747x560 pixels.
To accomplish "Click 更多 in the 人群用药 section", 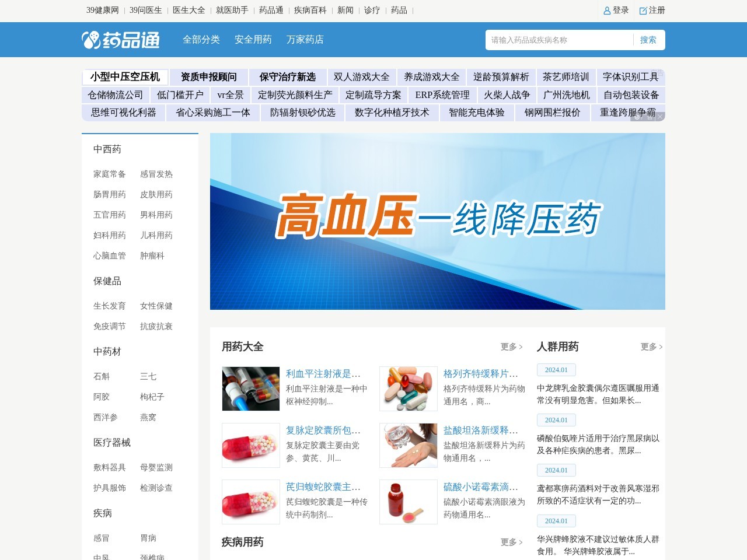I will click(x=649, y=345).
